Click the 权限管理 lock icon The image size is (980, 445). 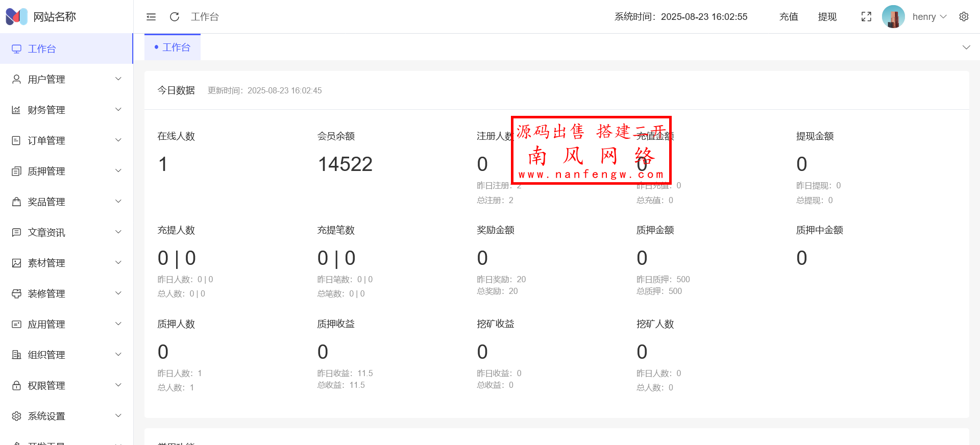[x=16, y=385]
